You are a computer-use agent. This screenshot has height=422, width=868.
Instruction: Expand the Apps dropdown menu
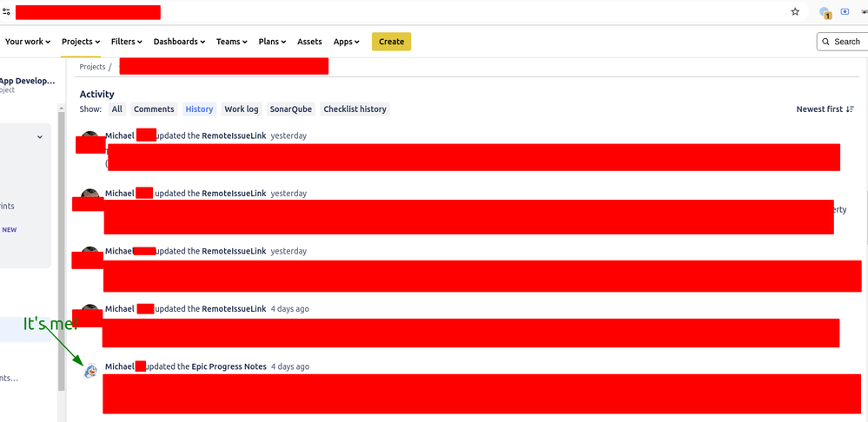347,42
